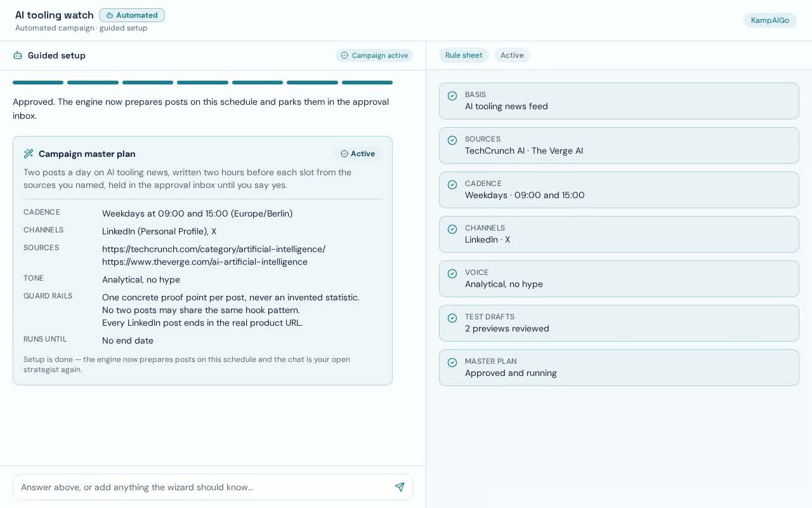Click the Active badge on the master plan card

click(358, 154)
